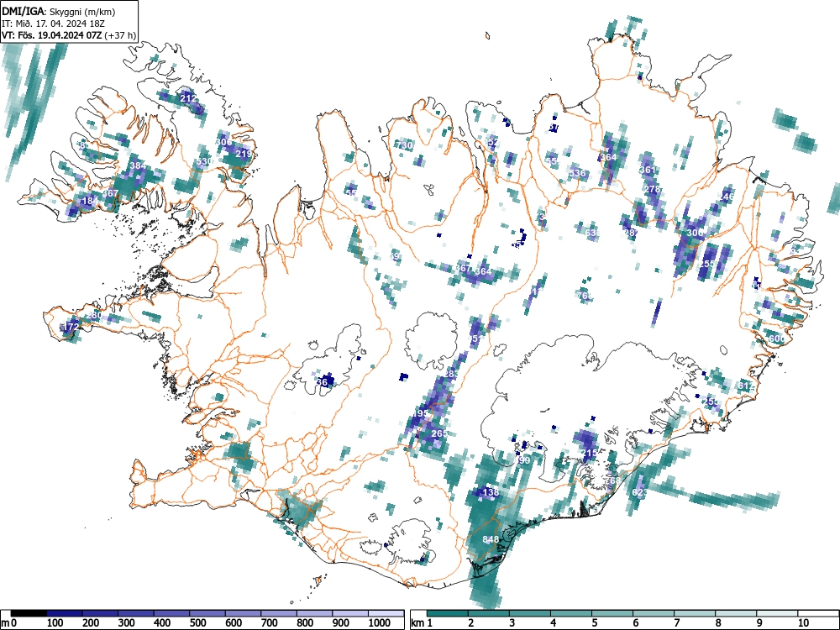Click the visibility value '195' on the map
Image resolution: width=840 pixels, height=630 pixels.
[x=421, y=413]
